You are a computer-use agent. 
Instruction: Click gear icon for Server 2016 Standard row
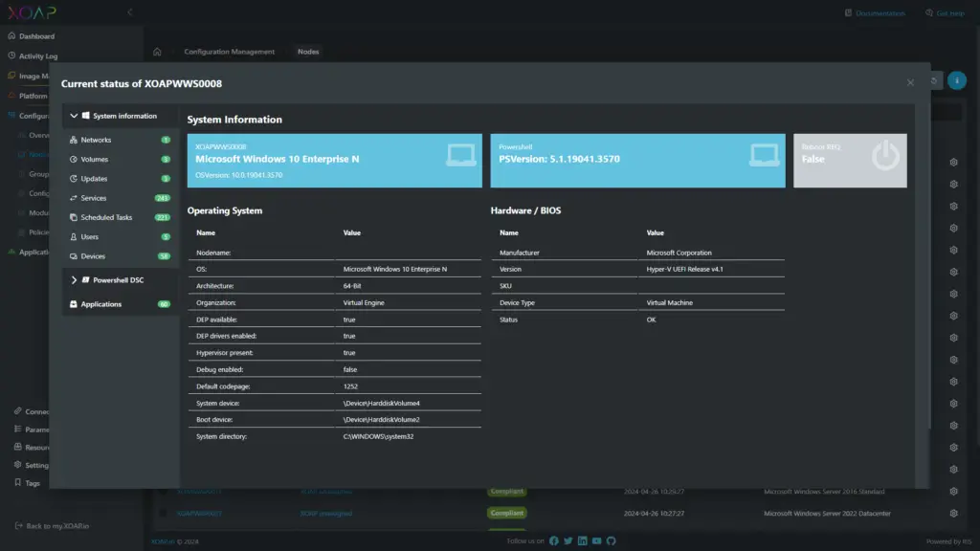click(x=954, y=492)
